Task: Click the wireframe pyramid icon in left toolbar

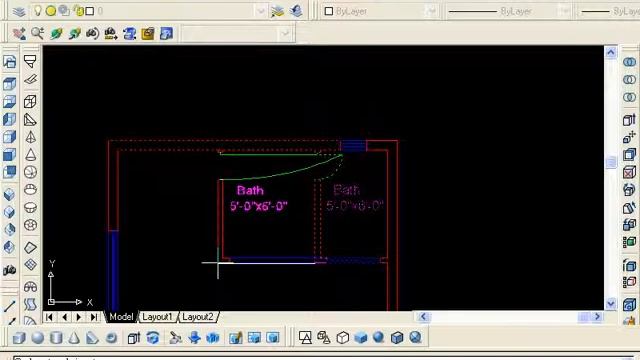Action: tap(30, 137)
